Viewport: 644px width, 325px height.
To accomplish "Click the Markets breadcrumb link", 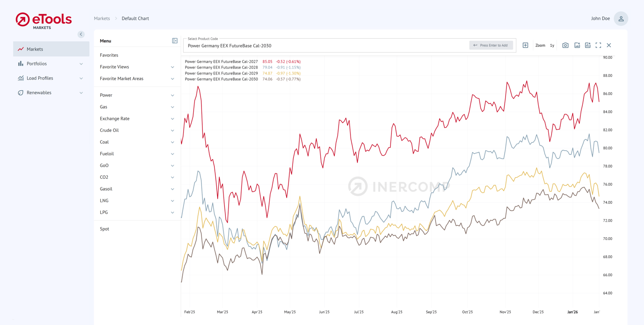I will [102, 18].
